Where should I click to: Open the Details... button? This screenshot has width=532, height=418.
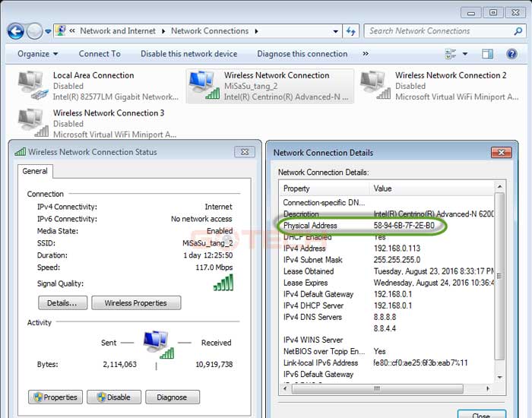click(62, 302)
